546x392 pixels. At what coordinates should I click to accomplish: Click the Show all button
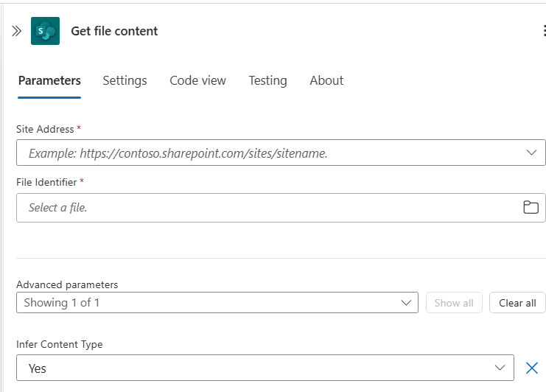click(x=454, y=303)
